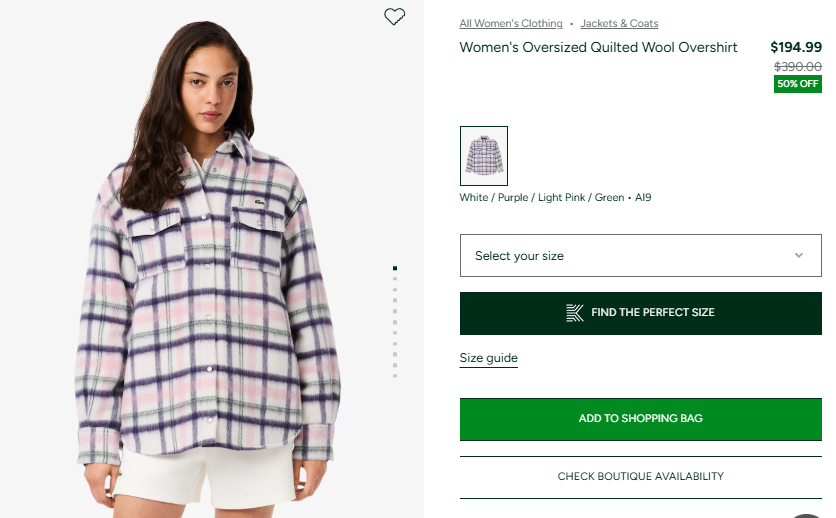Jump to the second image pagination dot

click(x=395, y=279)
